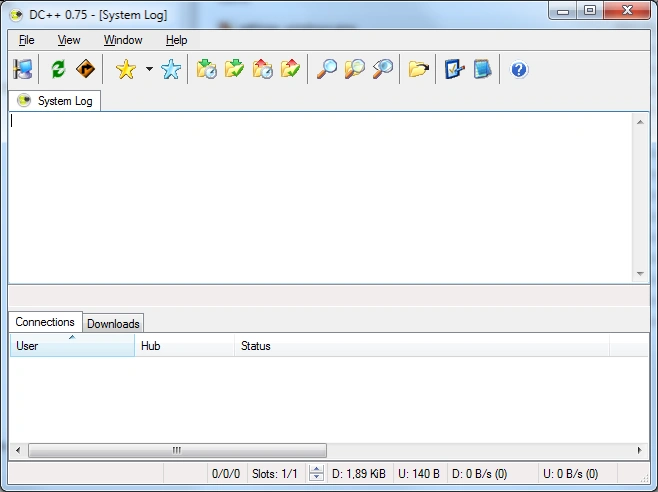Open the Search Spy icon
658x492 pixels.
383,69
